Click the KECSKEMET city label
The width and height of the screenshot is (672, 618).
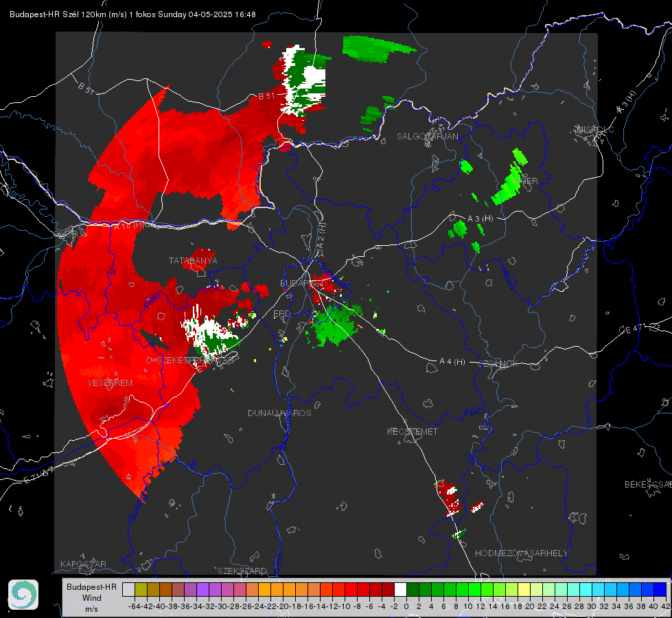[x=413, y=431]
